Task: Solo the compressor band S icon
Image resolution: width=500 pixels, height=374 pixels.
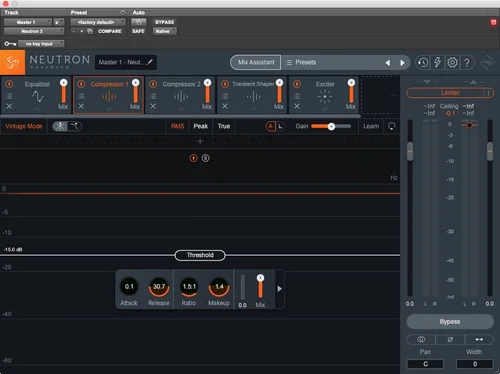Action: [x=206, y=158]
